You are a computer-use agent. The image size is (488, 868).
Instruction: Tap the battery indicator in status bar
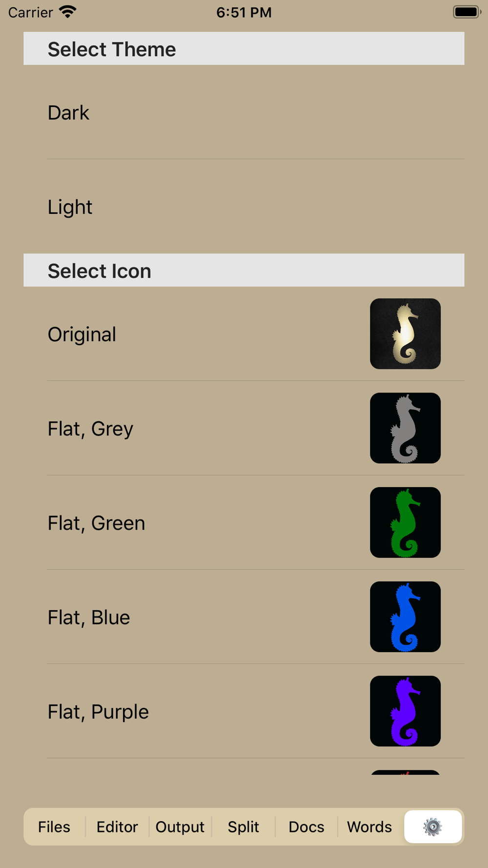pyautogui.click(x=467, y=12)
